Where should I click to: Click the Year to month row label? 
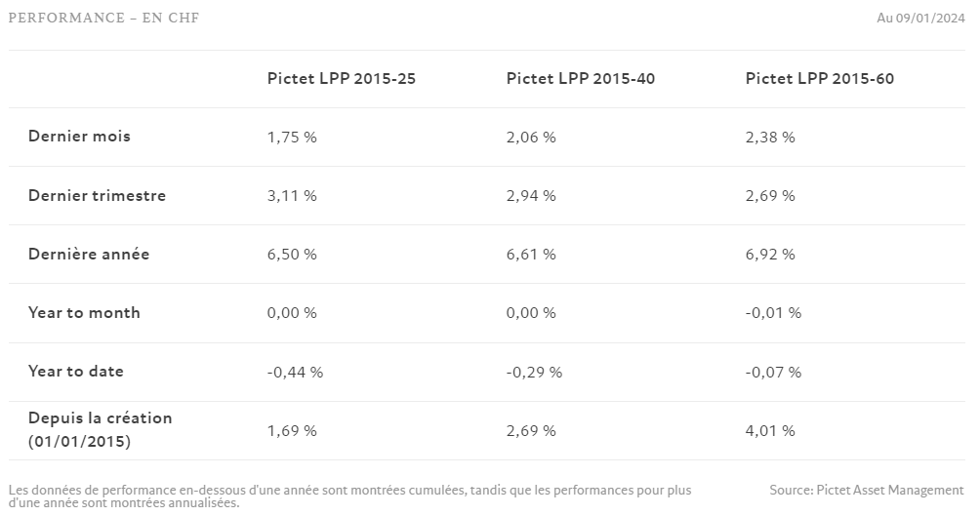click(84, 312)
